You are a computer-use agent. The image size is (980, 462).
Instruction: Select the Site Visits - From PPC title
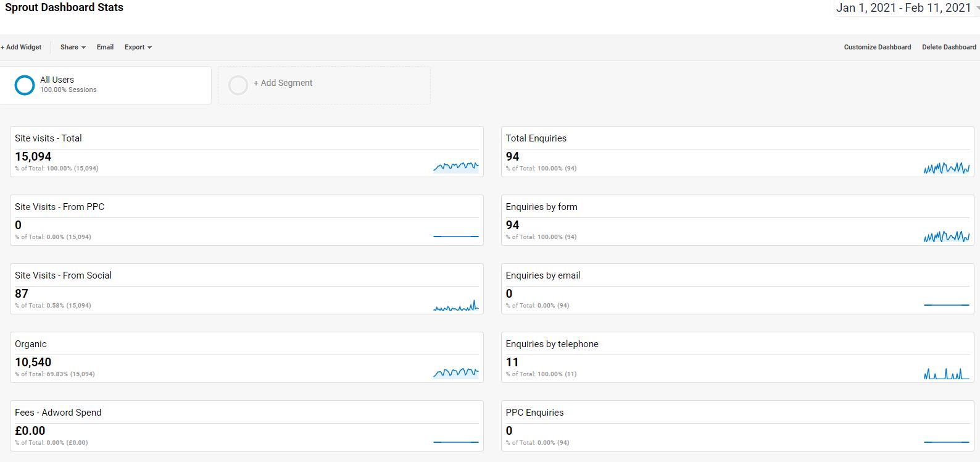tap(59, 207)
